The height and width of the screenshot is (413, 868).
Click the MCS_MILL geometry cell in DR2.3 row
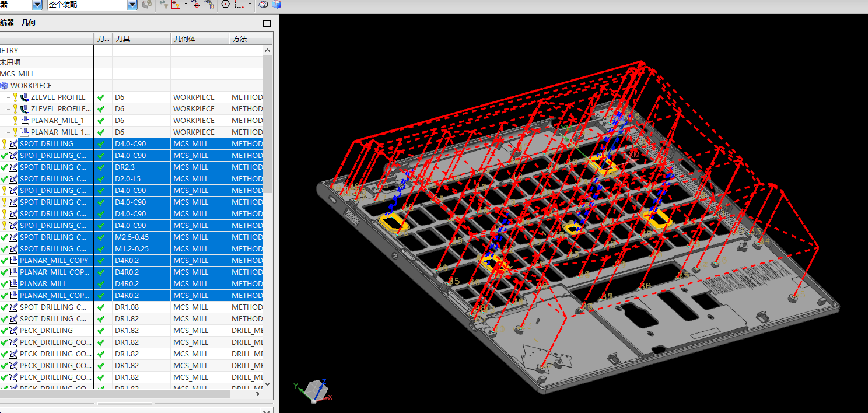tap(199, 167)
